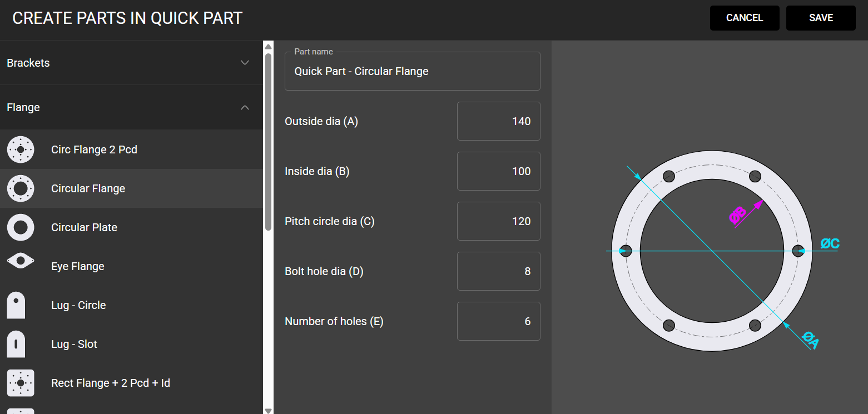
Task: Pick the Eye Flange shape icon
Action: pos(21,261)
